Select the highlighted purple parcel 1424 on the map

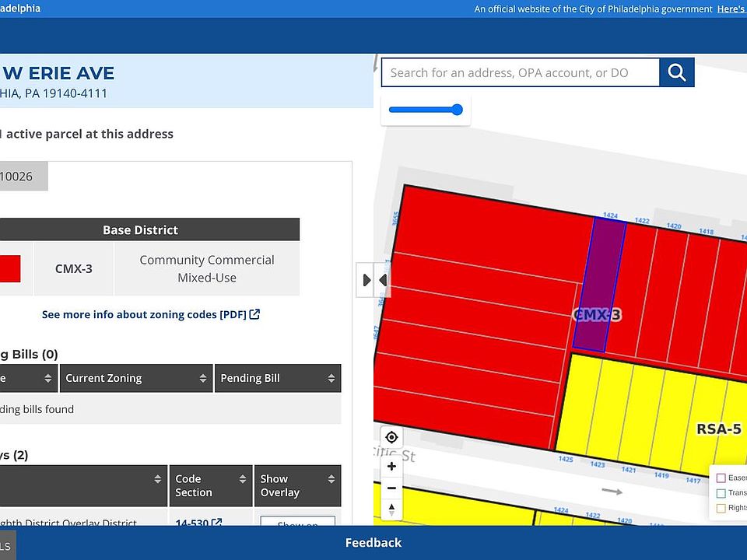click(599, 285)
